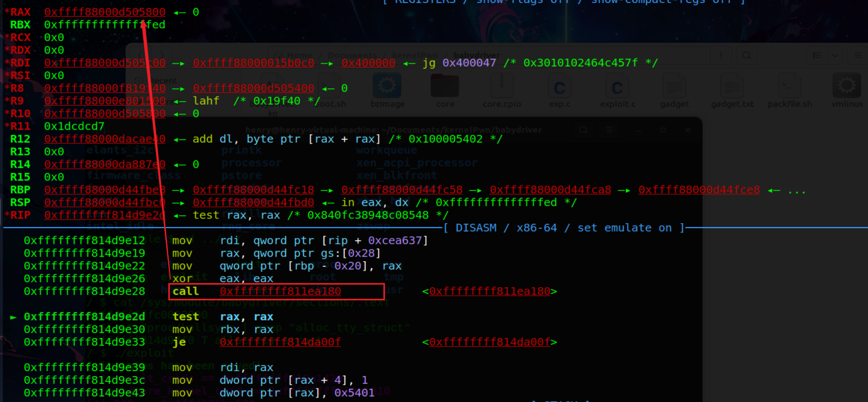The height and width of the screenshot is (402, 868).
Task: Open the terminal window hamburger menu
Action: click(609, 130)
